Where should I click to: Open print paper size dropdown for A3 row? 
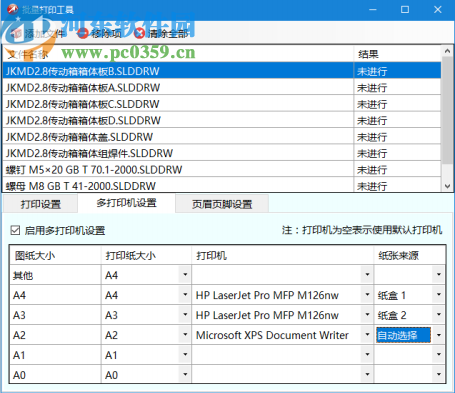185,315
